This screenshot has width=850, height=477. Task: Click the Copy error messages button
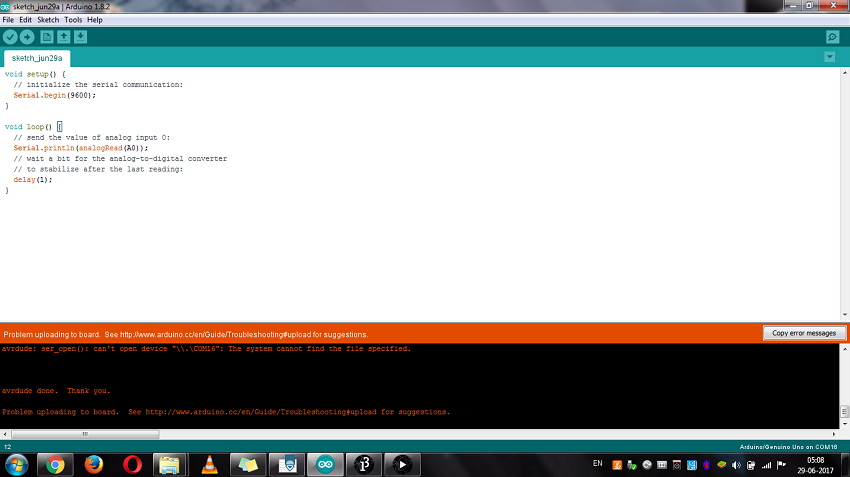(804, 333)
